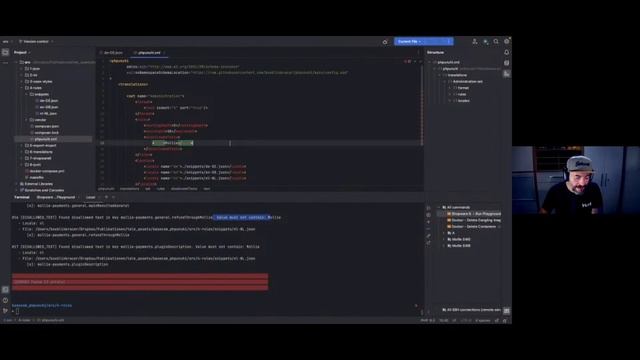Open the Project view dropdown header

22,52
